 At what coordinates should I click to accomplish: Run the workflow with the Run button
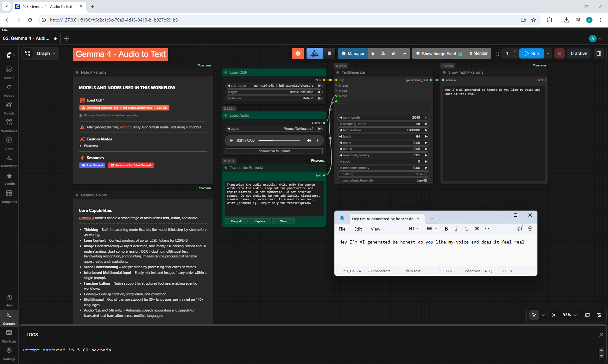532,53
